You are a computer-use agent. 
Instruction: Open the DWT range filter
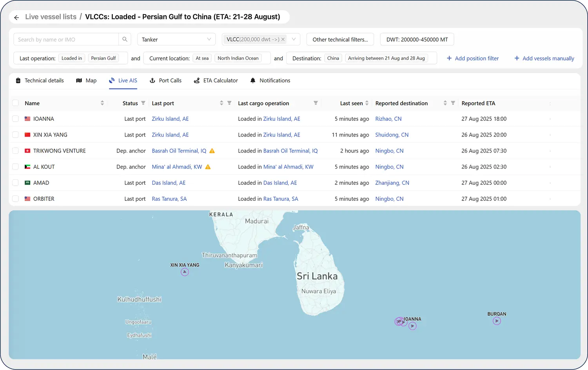[417, 39]
